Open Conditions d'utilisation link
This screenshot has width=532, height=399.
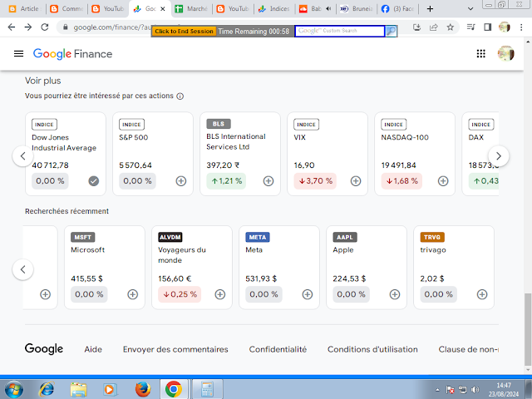pos(372,349)
